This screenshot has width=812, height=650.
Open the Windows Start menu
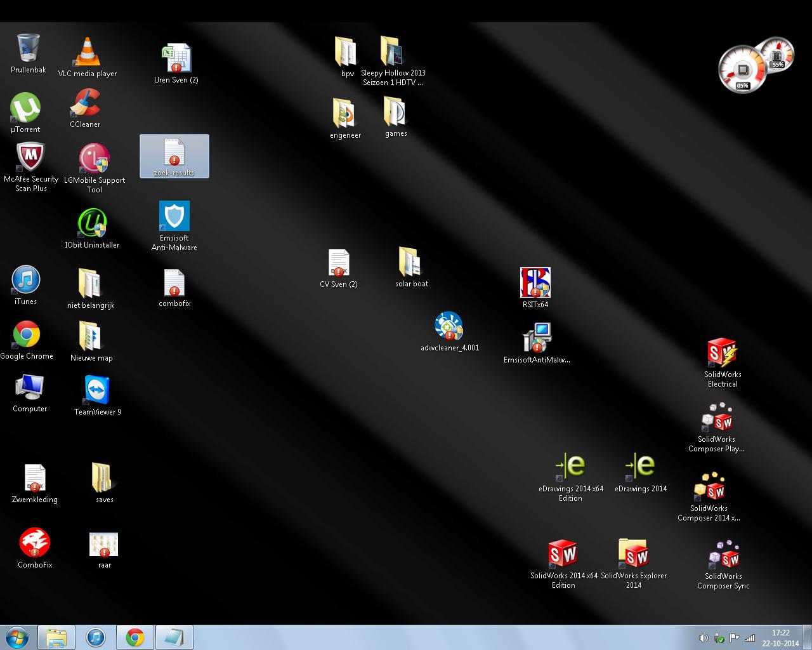17,637
